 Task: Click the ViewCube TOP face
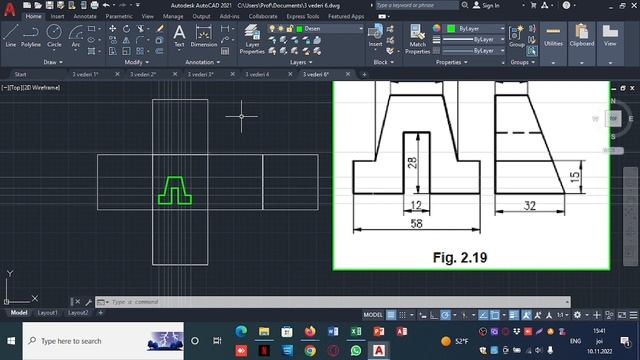[x=613, y=118]
